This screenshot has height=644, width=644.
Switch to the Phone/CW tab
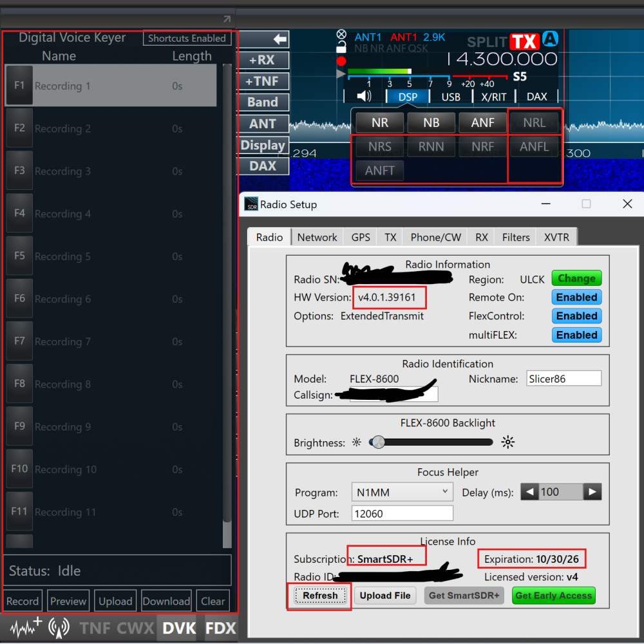tap(436, 238)
